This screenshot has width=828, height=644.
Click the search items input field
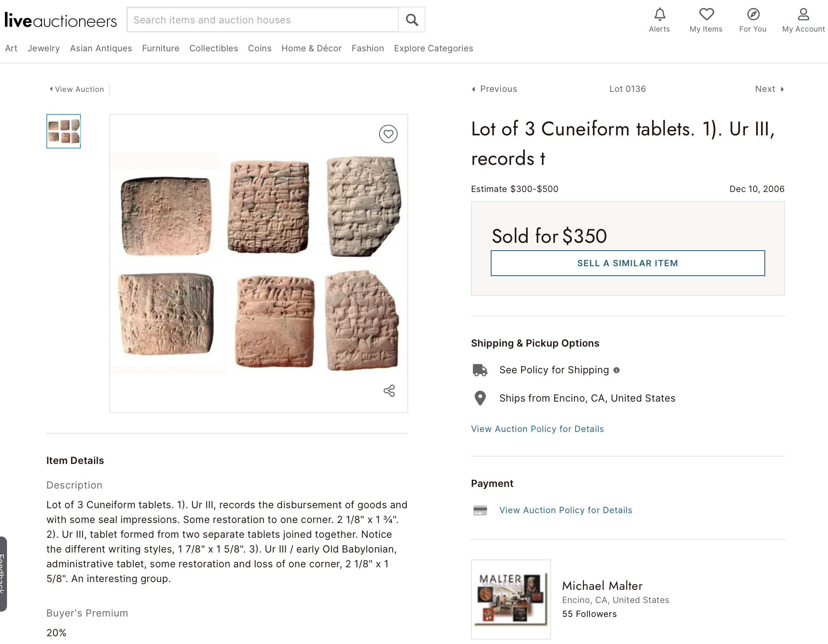pyautogui.click(x=263, y=20)
